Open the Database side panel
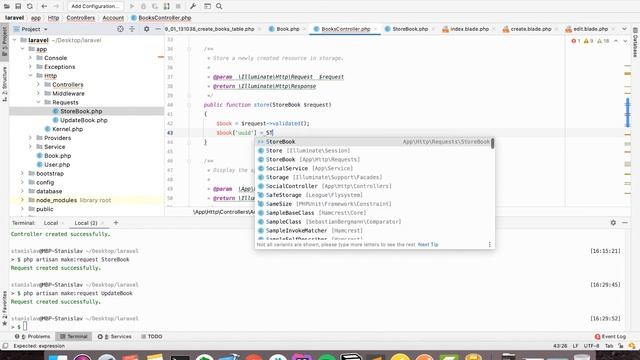The width and height of the screenshot is (640, 360). (636, 42)
